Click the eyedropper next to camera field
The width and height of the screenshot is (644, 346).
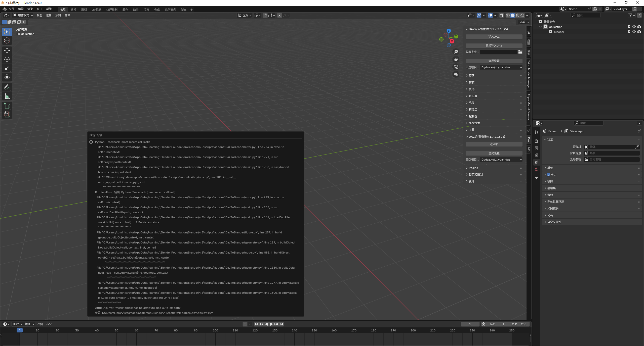pyautogui.click(x=637, y=147)
